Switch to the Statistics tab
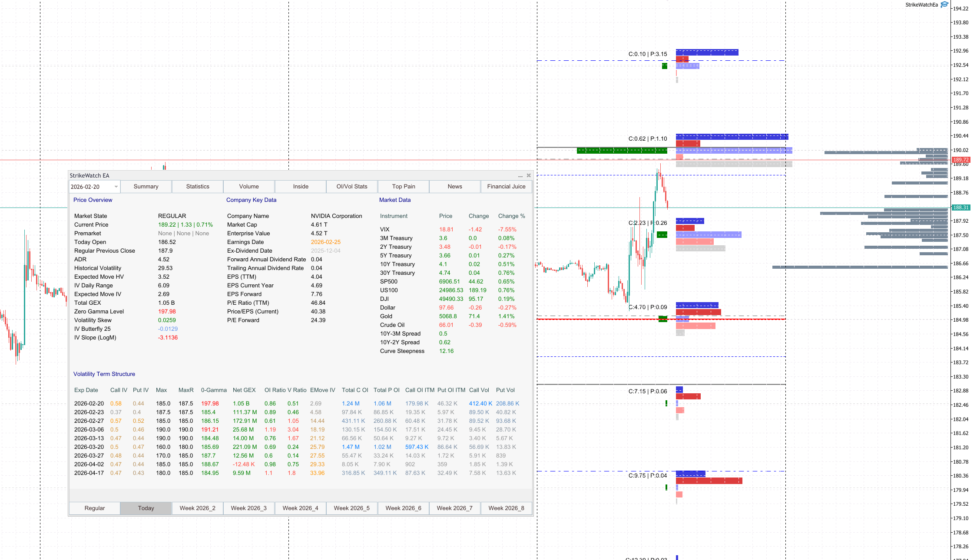This screenshot has width=977, height=560. (x=197, y=186)
